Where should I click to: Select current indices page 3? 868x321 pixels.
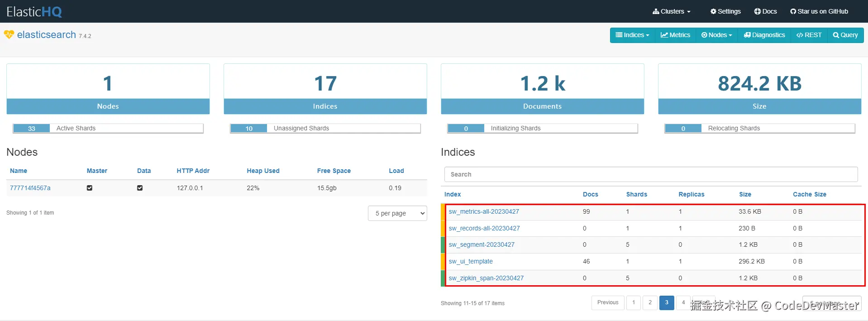667,303
